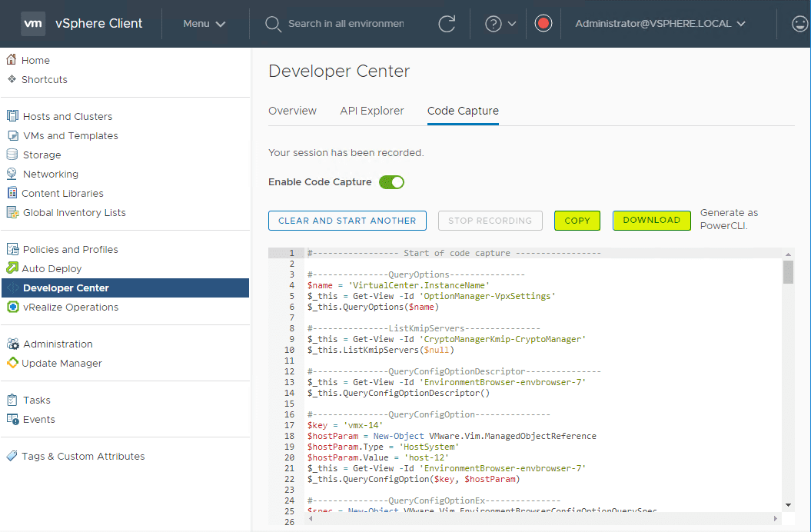Click the red recording indicator icon
Screen dimensions: 811x532
coord(543,24)
